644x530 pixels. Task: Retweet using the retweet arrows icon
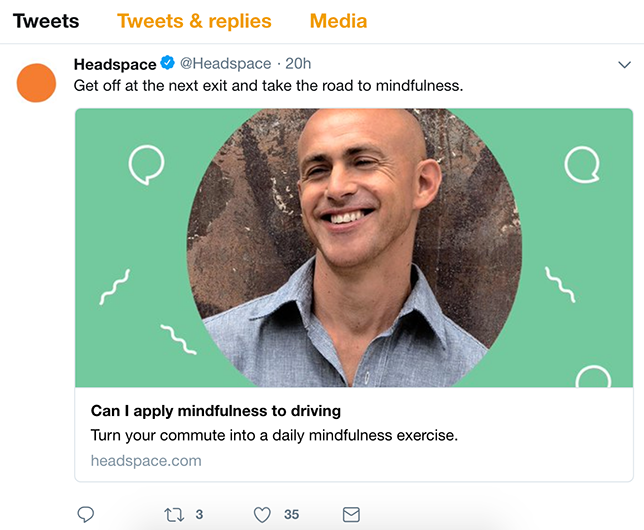(175, 514)
